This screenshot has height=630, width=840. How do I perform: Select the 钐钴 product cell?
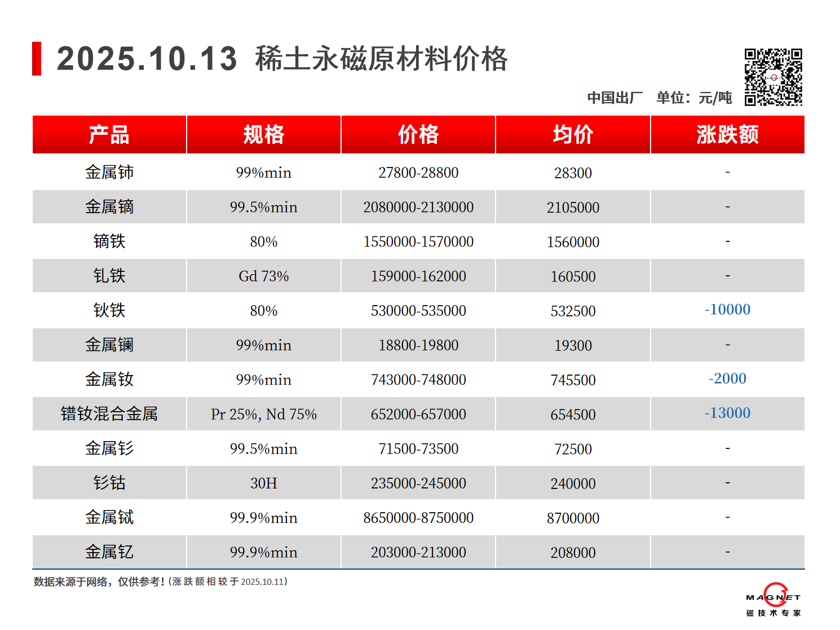point(109,483)
